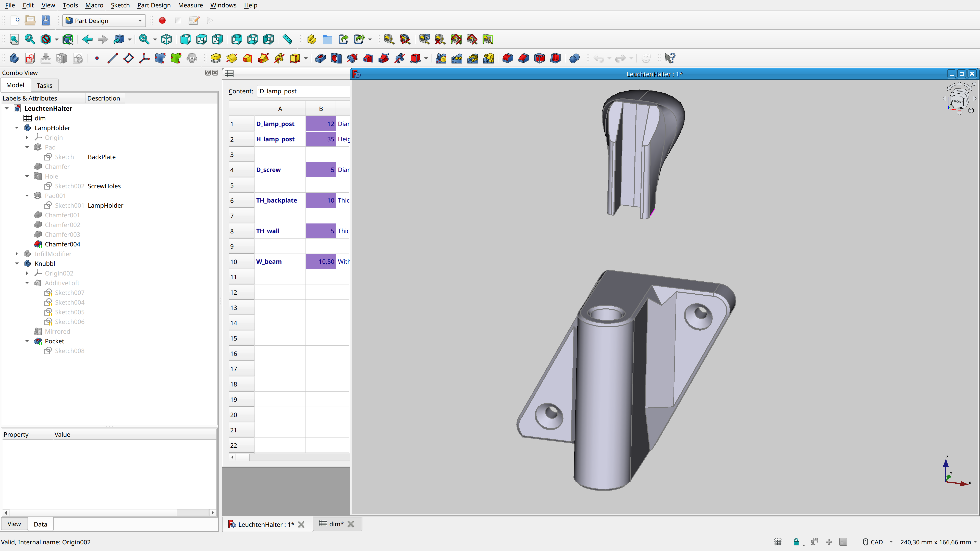Image resolution: width=980 pixels, height=551 pixels.
Task: Create a datum line
Action: point(113,58)
